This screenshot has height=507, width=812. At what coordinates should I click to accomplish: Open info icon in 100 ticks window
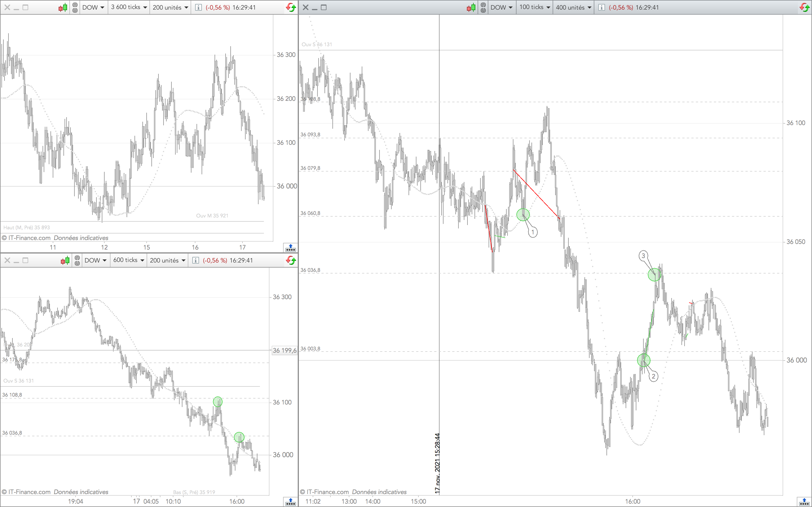pos(601,7)
